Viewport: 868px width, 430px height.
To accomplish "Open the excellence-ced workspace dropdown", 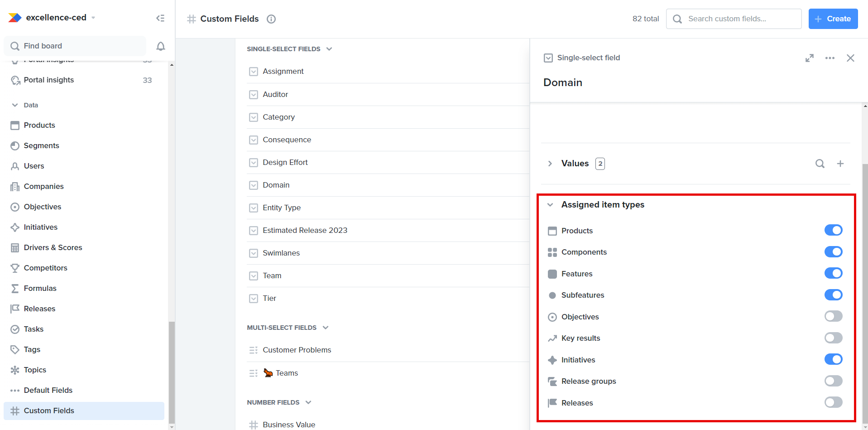I will coord(93,18).
